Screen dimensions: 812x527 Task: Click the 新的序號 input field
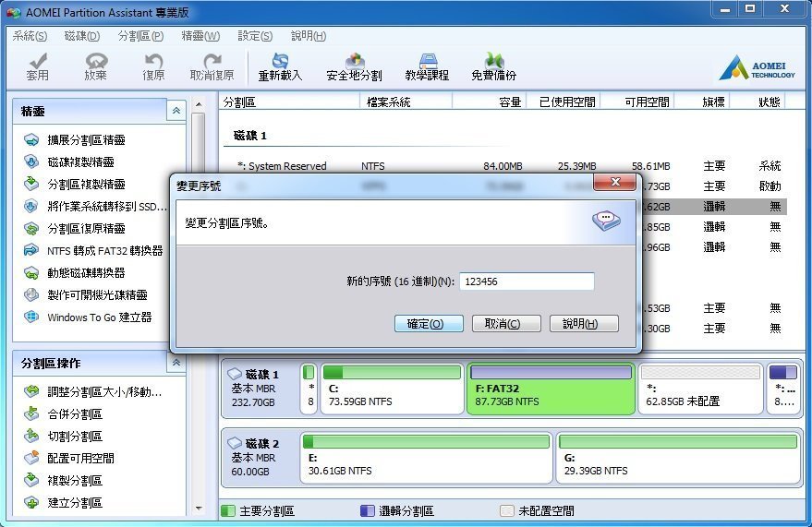527,281
